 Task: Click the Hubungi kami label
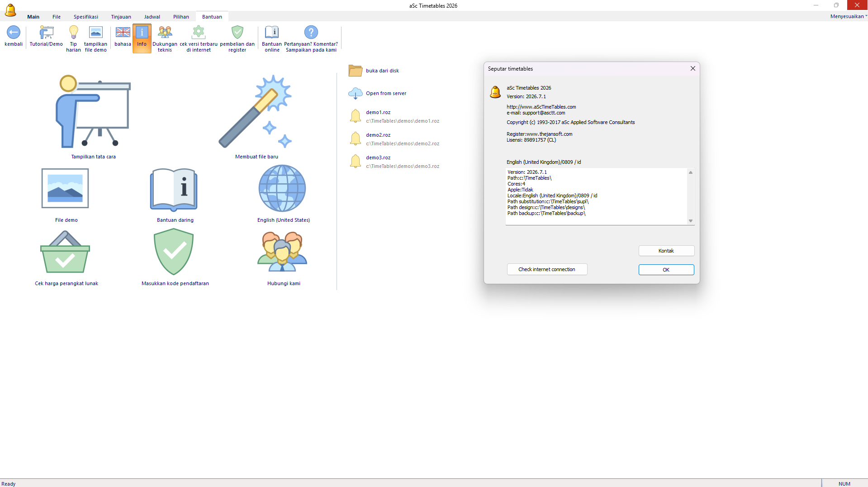[x=284, y=283]
